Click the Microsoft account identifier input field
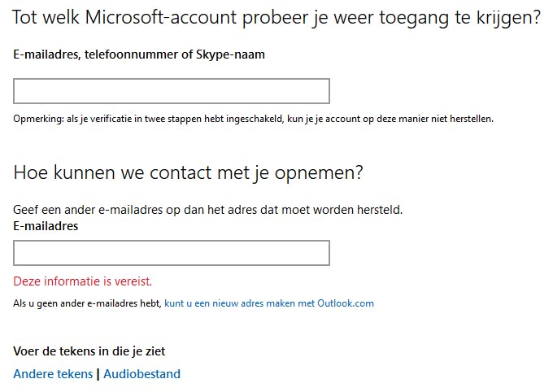Screen dimensions: 553x392 pos(171,91)
